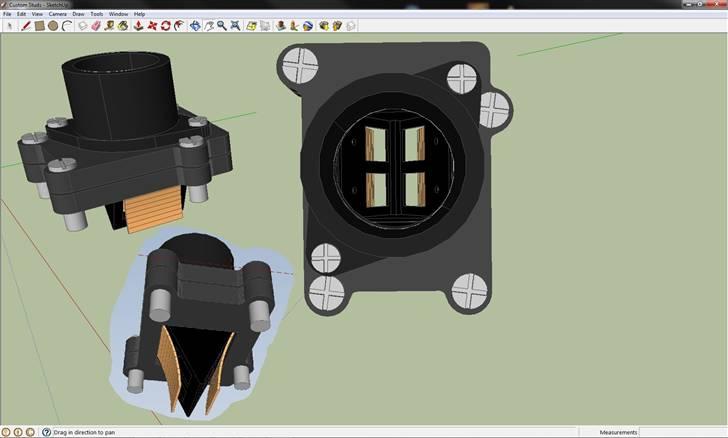Pick the Line pencil tool
Viewport: 728px width, 438px height.
(27, 25)
